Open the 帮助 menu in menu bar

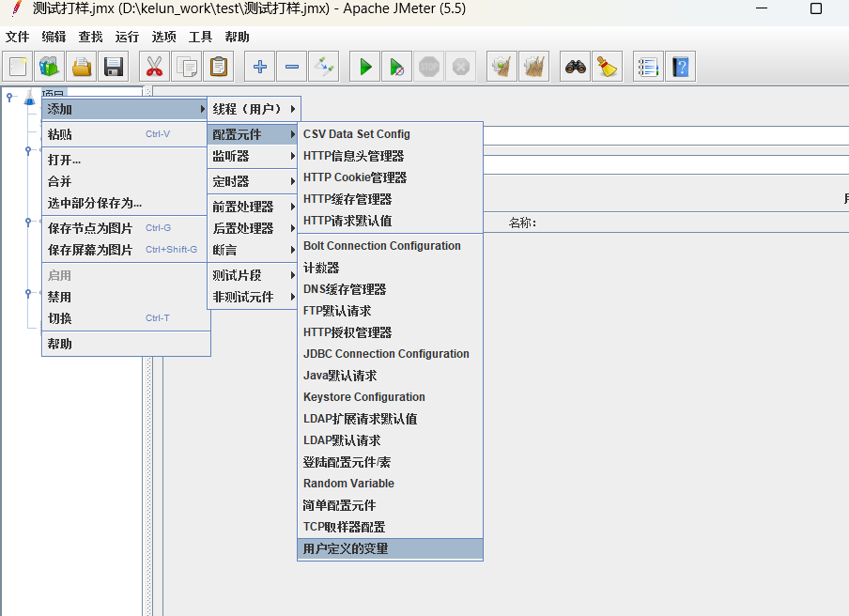(238, 37)
